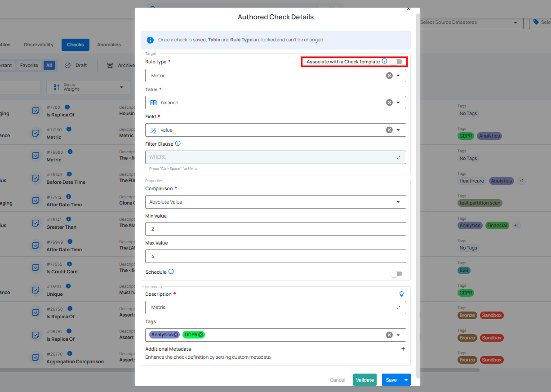Click the description suggestion lightbulb icon
Image resolution: width=551 pixels, height=392 pixels.
coord(402,294)
